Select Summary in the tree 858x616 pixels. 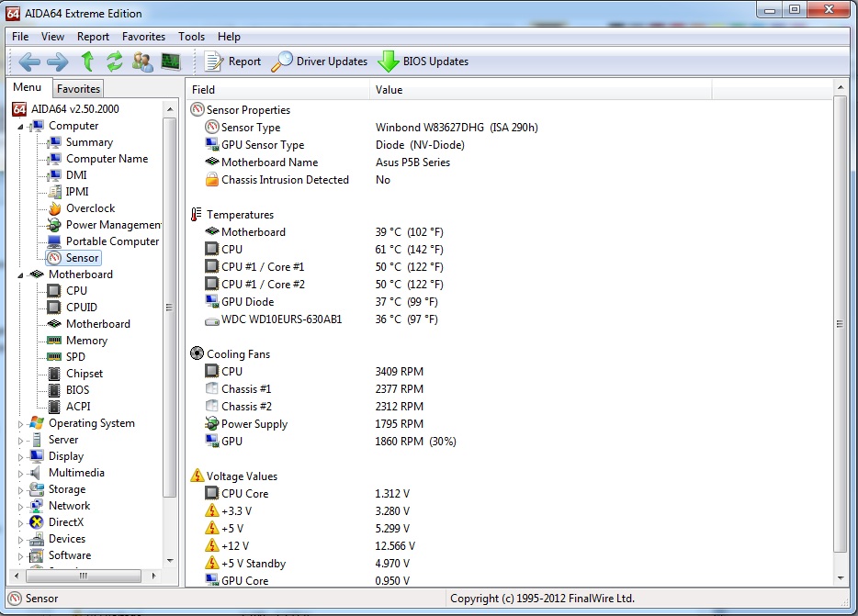pyautogui.click(x=89, y=142)
